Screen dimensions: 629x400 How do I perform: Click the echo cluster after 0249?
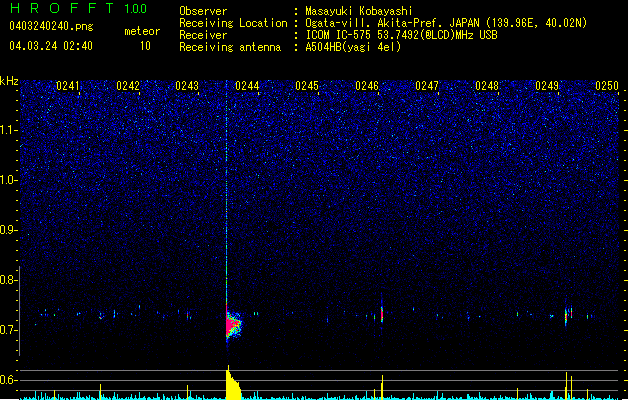[568, 315]
